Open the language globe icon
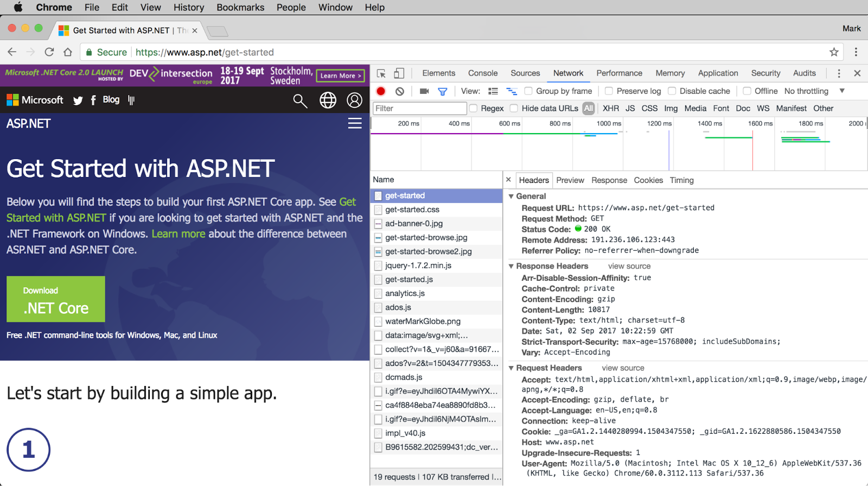 (x=328, y=100)
